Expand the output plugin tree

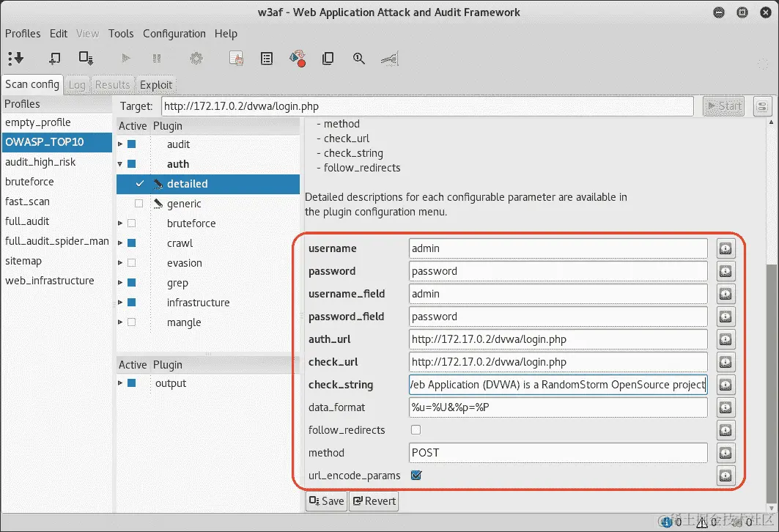[x=120, y=383]
